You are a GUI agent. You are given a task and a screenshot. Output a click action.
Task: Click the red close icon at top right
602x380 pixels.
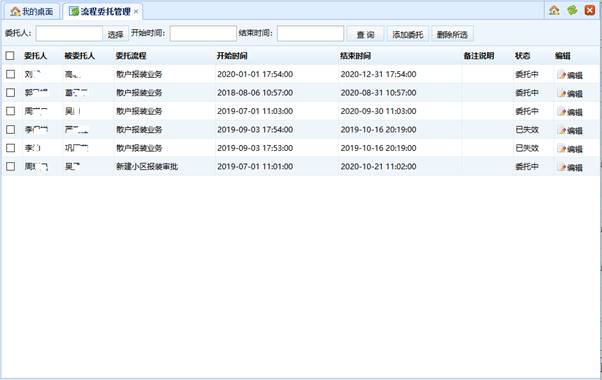(x=590, y=10)
